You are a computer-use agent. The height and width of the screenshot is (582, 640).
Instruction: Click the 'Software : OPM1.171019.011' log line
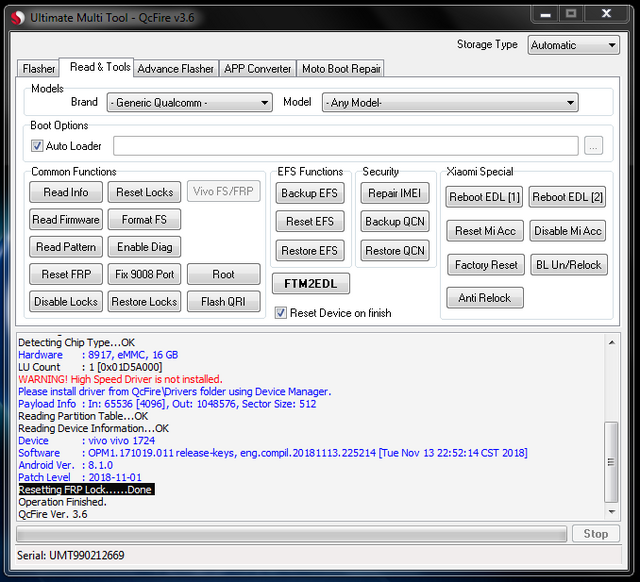pos(273,453)
